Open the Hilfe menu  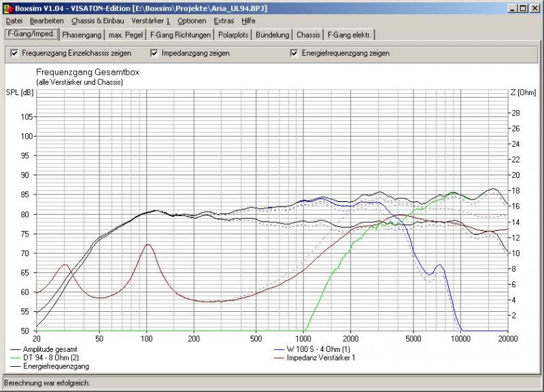pos(248,20)
